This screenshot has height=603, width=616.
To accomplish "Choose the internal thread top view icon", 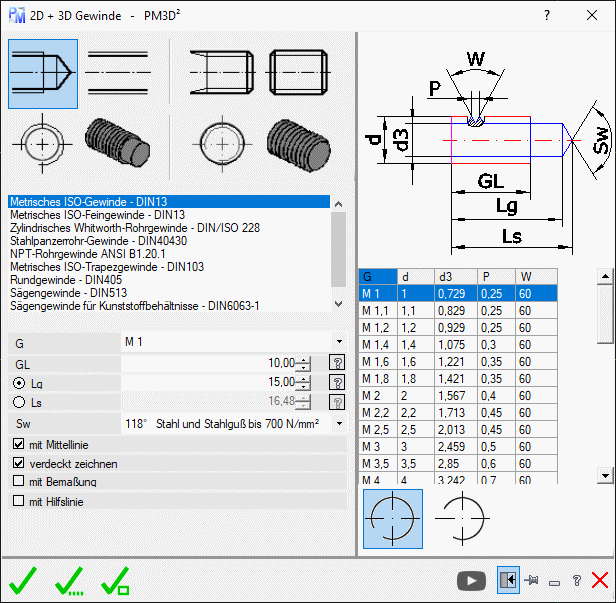I will [x=43, y=145].
